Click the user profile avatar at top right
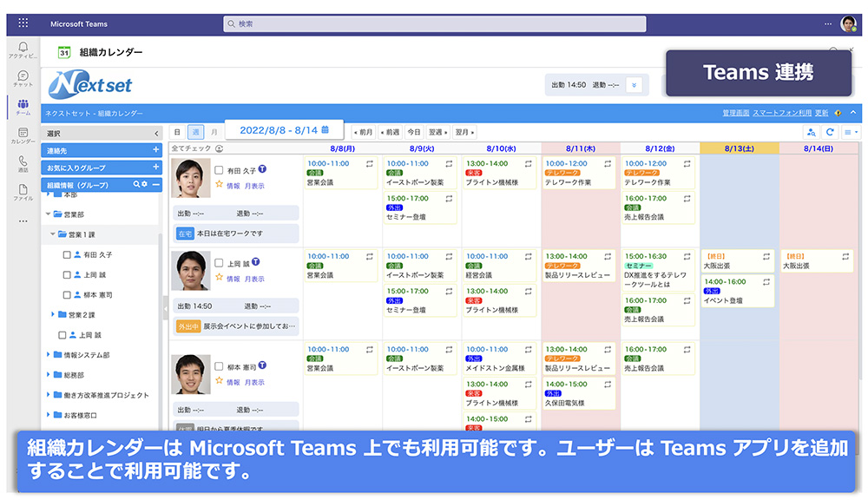The width and height of the screenshot is (868, 500). point(847,23)
